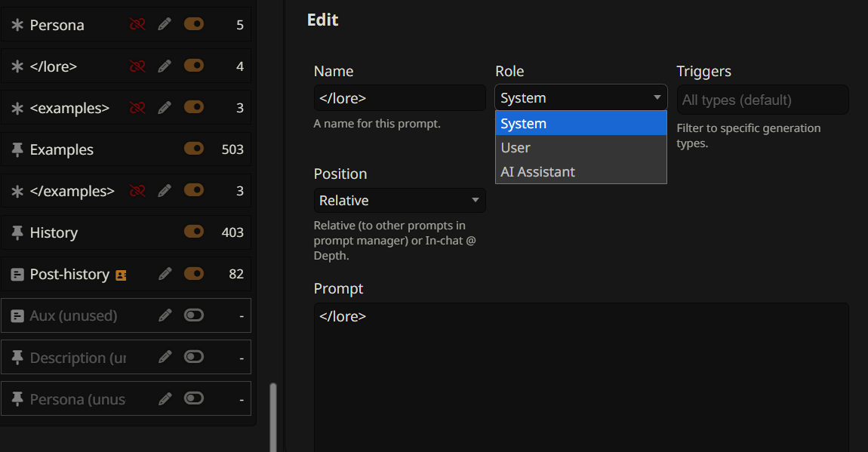Select the History prompt name
Screen dimensions: 868x452
54,232
